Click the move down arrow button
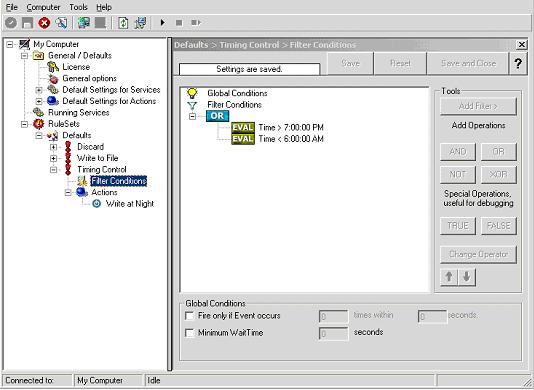The image size is (534, 390). click(x=467, y=277)
